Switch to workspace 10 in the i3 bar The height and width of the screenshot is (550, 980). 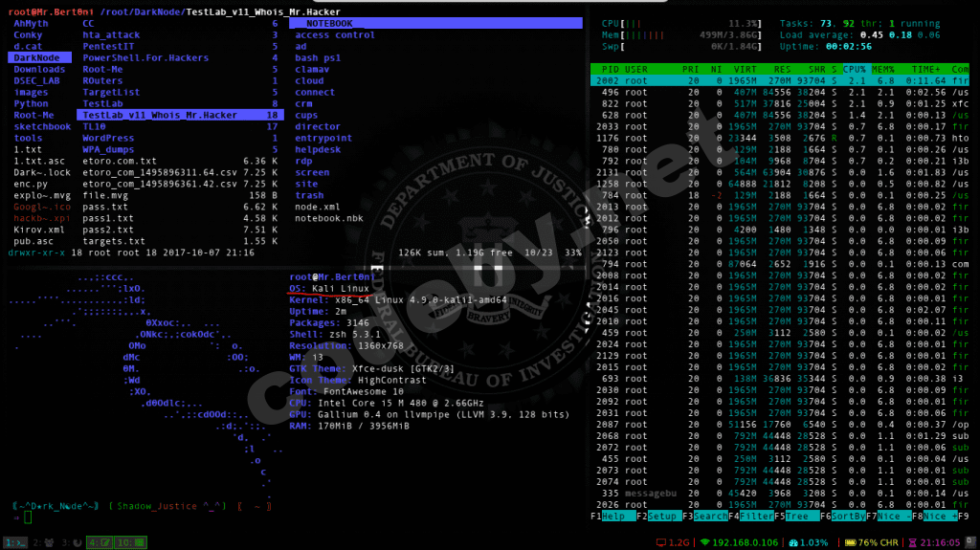[130, 542]
